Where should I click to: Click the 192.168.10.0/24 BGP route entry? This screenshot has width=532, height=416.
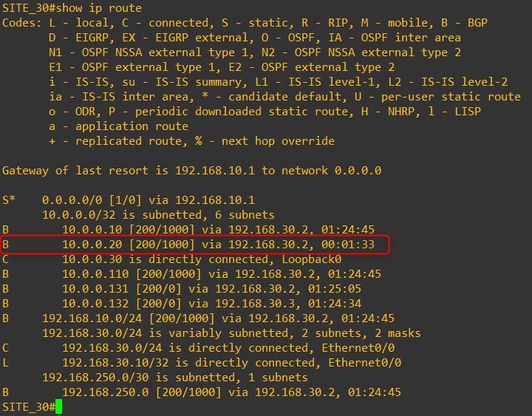(198, 318)
